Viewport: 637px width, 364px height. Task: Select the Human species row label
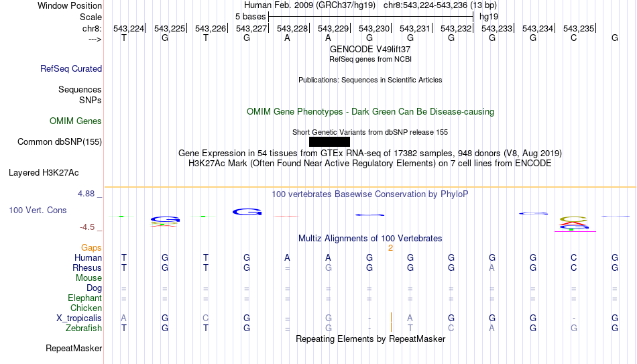click(88, 257)
